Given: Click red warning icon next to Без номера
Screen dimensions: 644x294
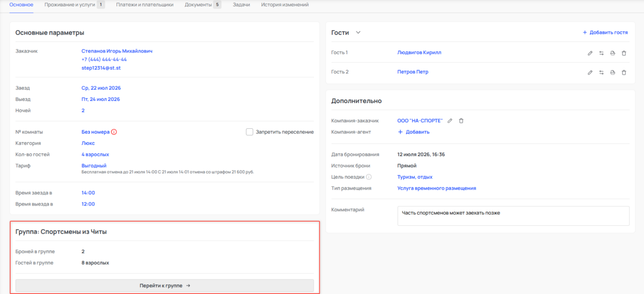Looking at the screenshot, I should click(114, 132).
